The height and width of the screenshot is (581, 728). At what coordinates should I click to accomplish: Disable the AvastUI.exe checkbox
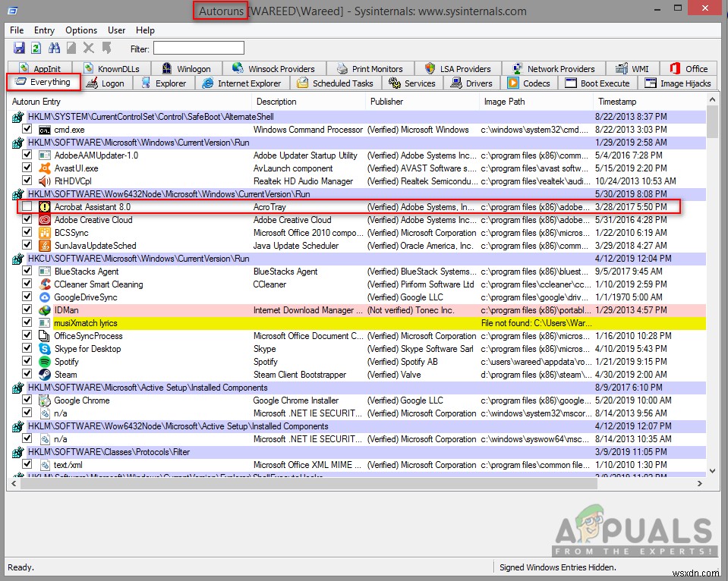27,168
